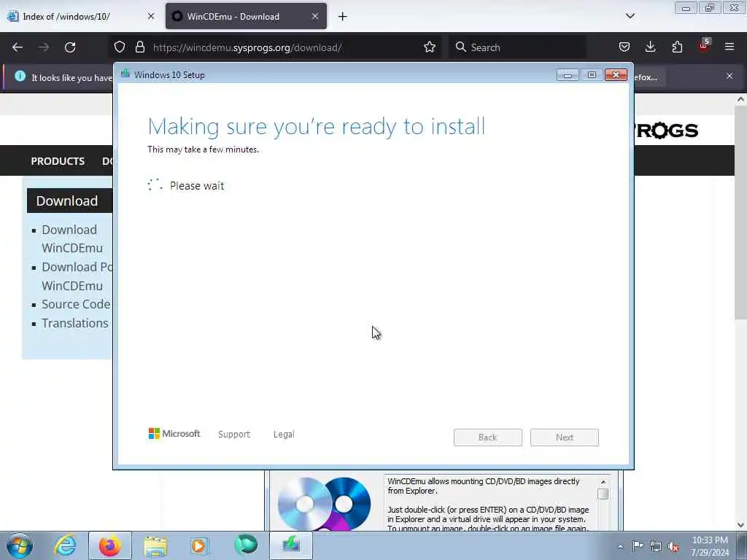Click the Support link in Windows 10 Setup
Viewport: 747px width, 560px height.
(234, 435)
